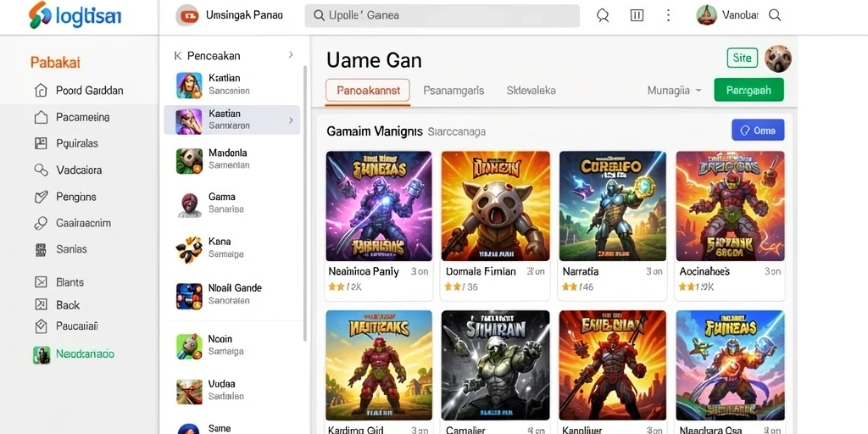The width and height of the screenshot is (868, 434).
Task: Click the green Parngaah button
Action: [x=748, y=90]
